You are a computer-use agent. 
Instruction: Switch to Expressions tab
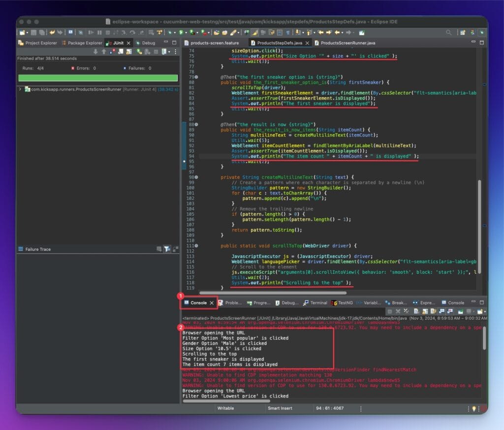(x=424, y=302)
